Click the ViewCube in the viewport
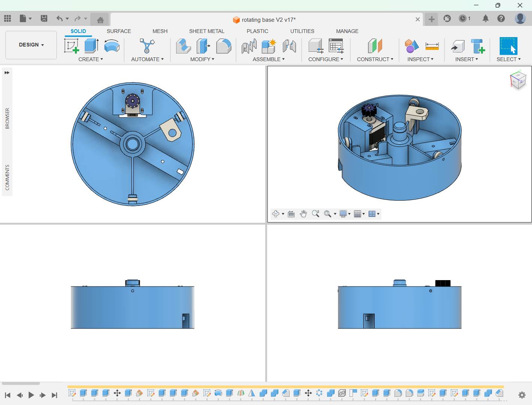The height and width of the screenshot is (405, 532). tap(518, 80)
